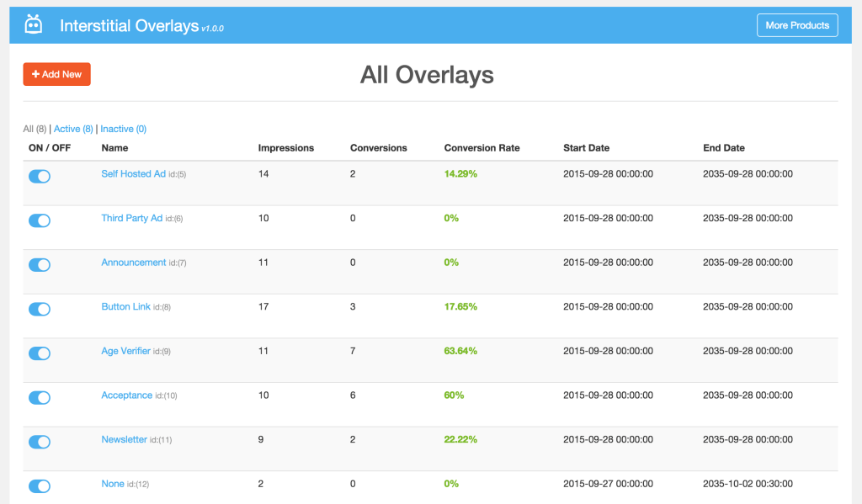862x504 pixels.
Task: Toggle the Age Verifier overlay switch
Action: (x=40, y=353)
